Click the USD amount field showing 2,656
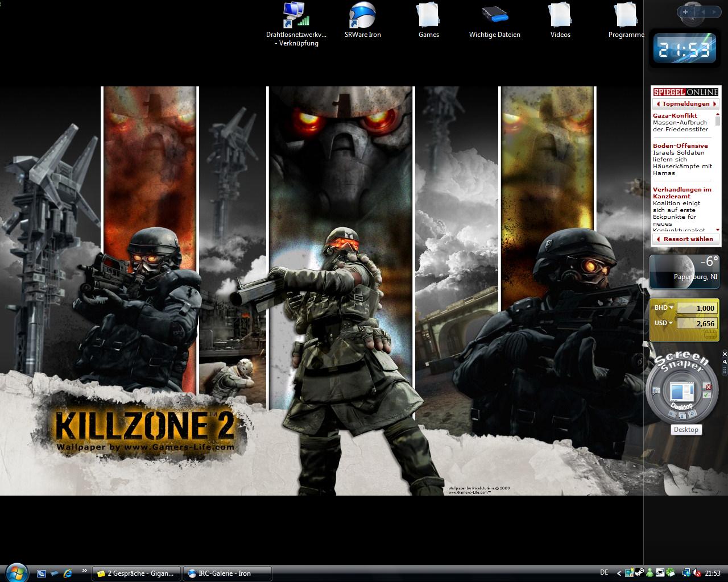 tap(697, 323)
